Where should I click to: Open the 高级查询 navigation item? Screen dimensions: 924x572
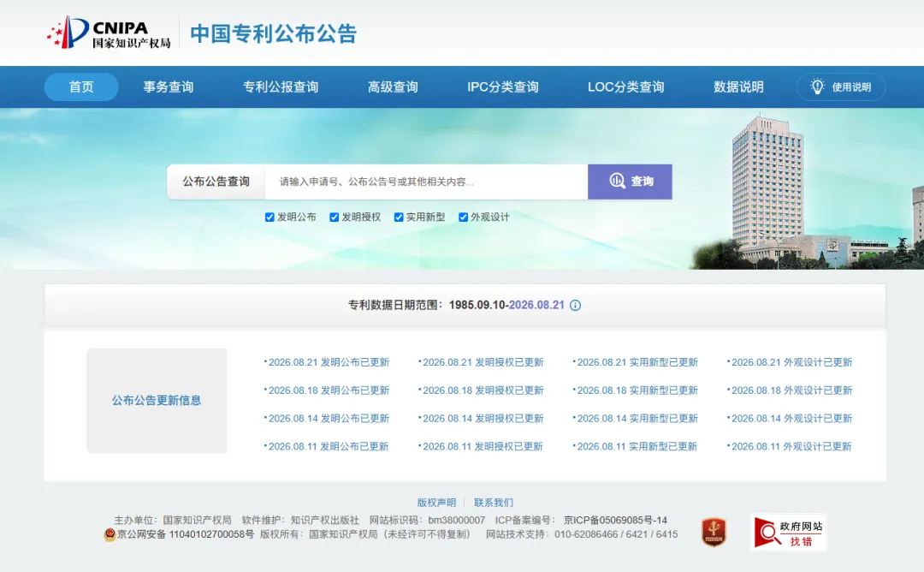[393, 86]
